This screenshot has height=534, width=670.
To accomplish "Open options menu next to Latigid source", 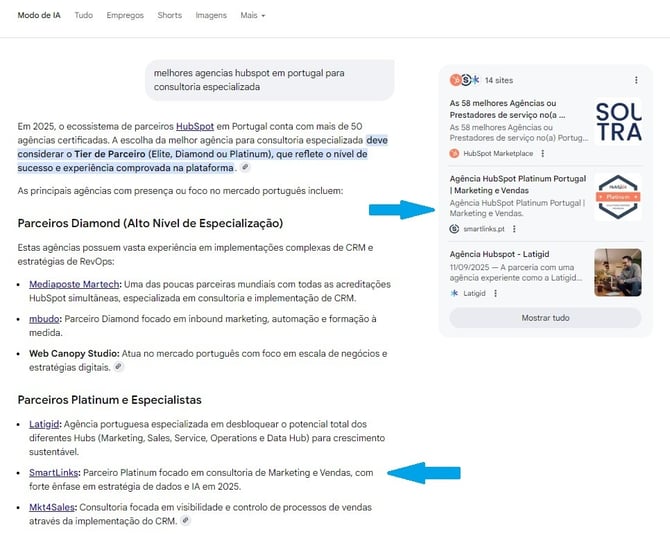I will point(495,293).
